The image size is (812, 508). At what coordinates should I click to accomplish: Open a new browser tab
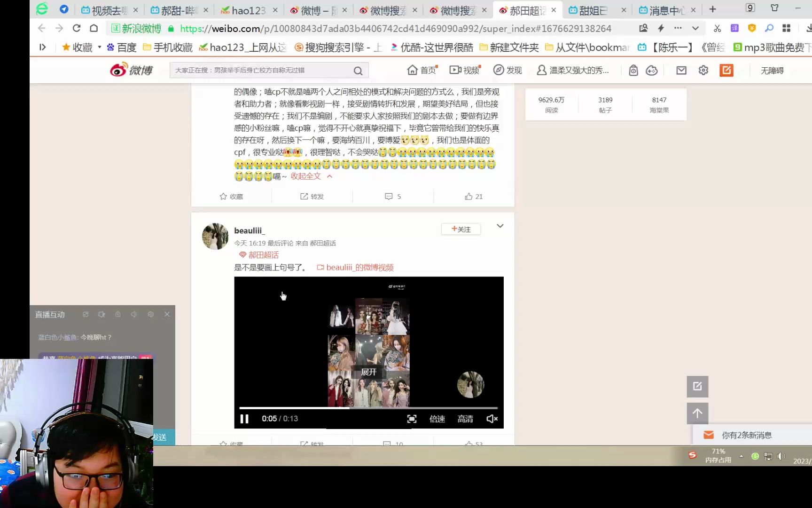coord(712,9)
